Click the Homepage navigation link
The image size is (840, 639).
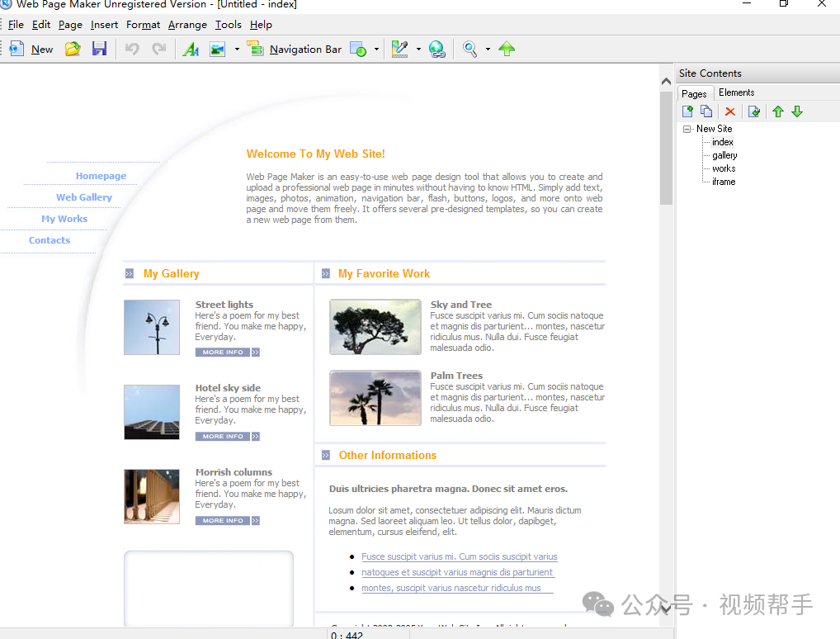click(x=101, y=176)
